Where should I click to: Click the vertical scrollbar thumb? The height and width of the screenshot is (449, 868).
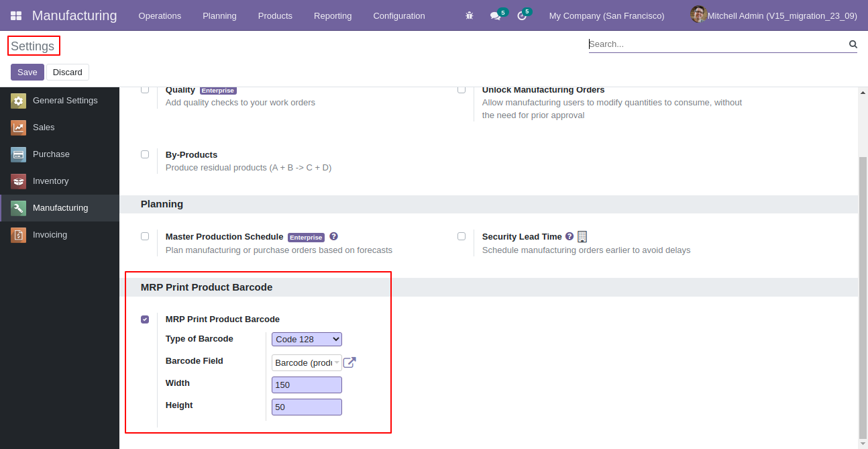pyautogui.click(x=863, y=297)
